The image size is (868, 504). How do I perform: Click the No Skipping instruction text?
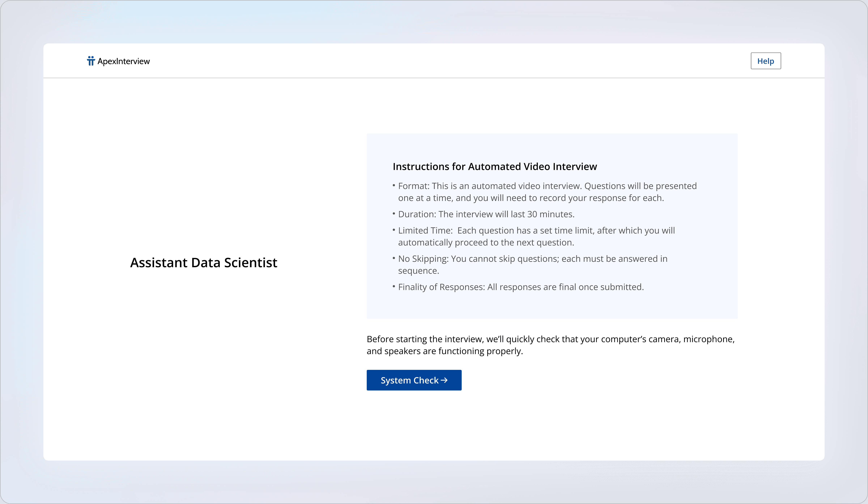(x=533, y=259)
